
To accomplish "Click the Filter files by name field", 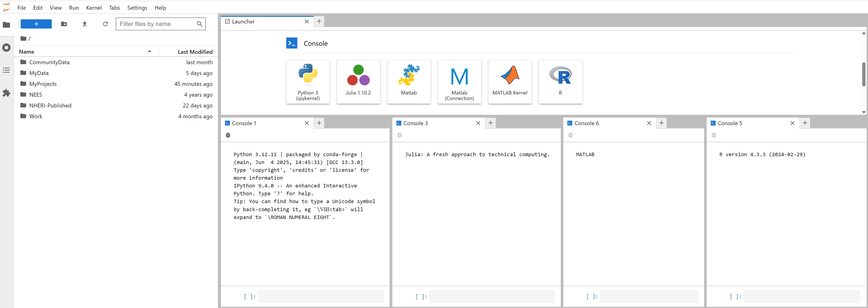I will pos(157,24).
